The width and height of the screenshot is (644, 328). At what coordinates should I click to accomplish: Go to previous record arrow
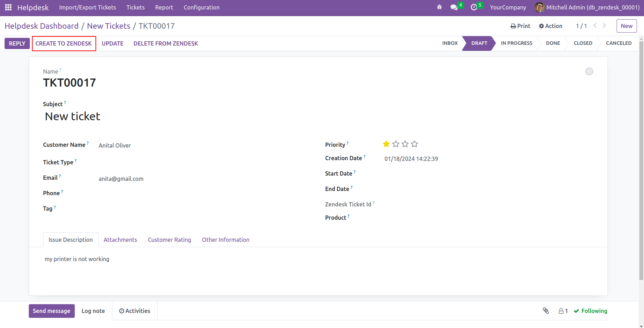595,26
